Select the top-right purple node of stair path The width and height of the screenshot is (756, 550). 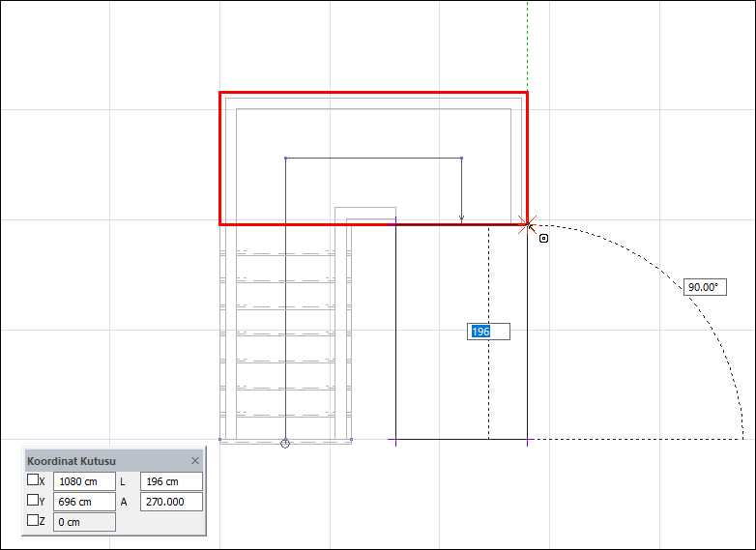pos(461,159)
